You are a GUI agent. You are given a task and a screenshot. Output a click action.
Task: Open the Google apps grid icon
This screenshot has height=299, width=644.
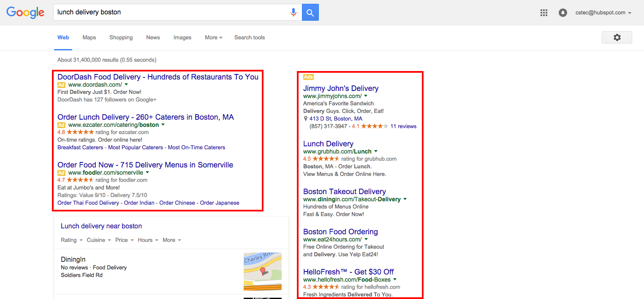pos(544,13)
